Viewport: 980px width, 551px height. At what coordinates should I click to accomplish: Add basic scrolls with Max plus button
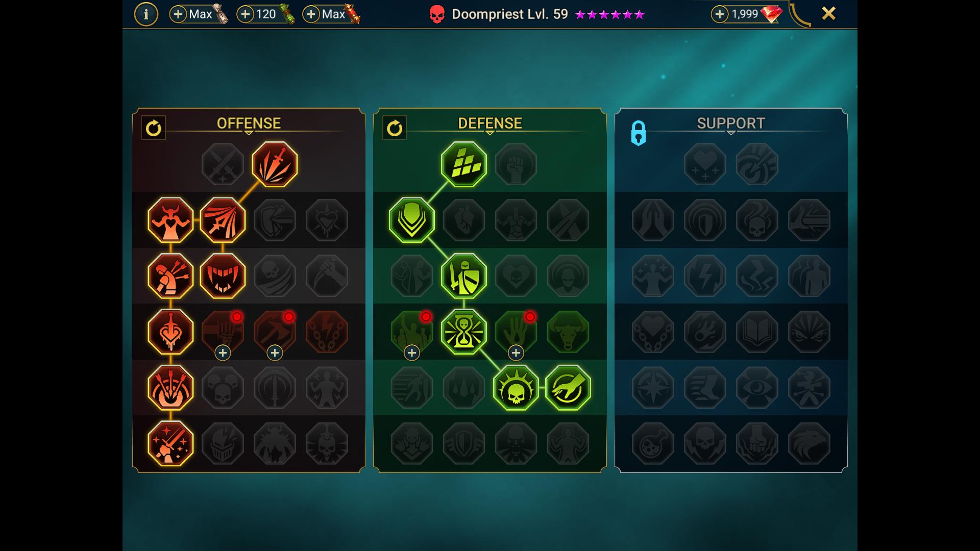178,14
